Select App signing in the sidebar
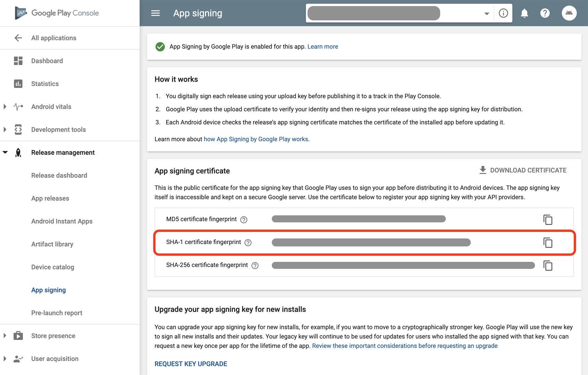 pyautogui.click(x=49, y=290)
